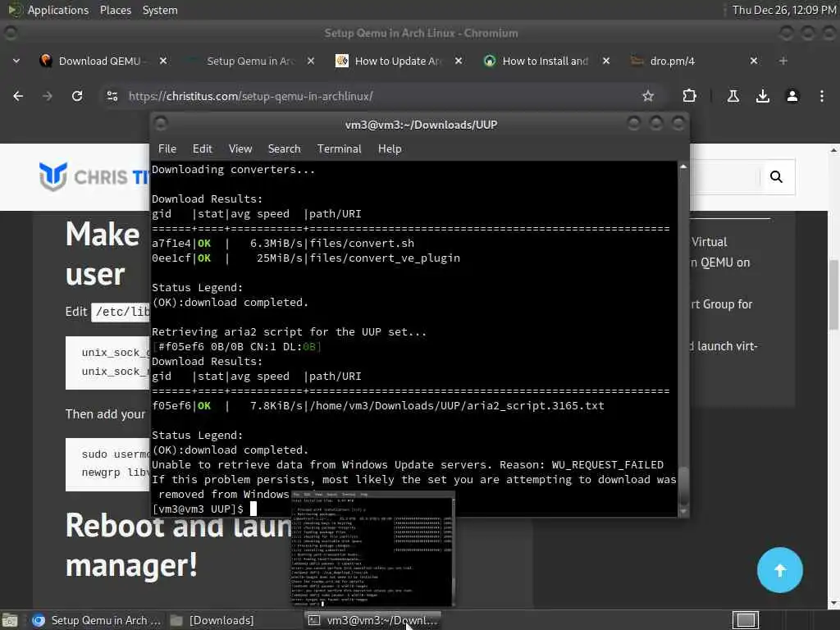This screenshot has width=840, height=630.
Task: Open Chrome Labs flask icon
Action: 733,96
